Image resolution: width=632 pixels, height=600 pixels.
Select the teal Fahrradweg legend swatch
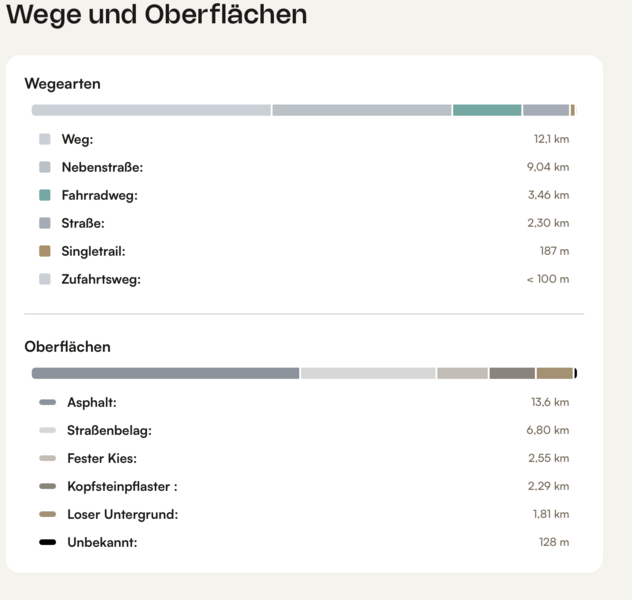coord(45,195)
